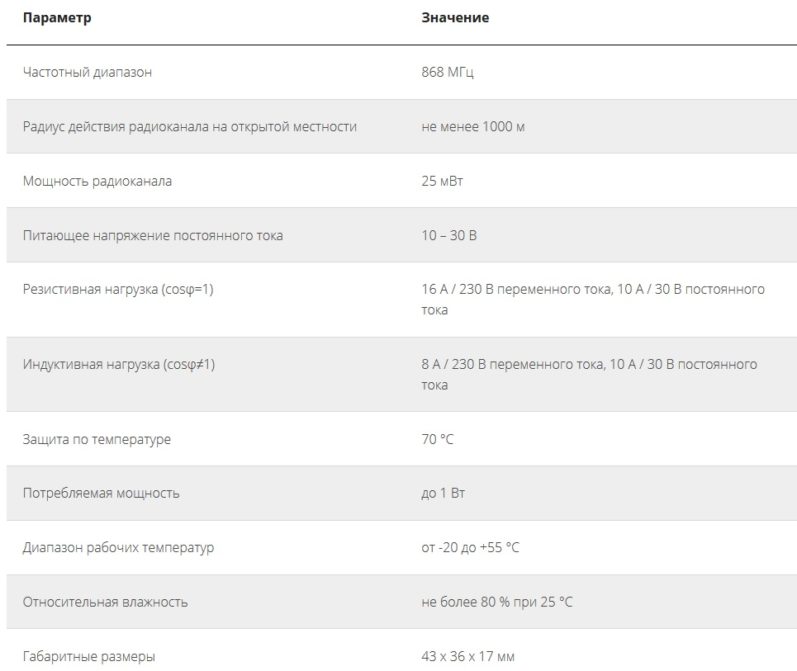The width and height of the screenshot is (797, 671).
Task: Click the Значение column header
Action: click(455, 18)
